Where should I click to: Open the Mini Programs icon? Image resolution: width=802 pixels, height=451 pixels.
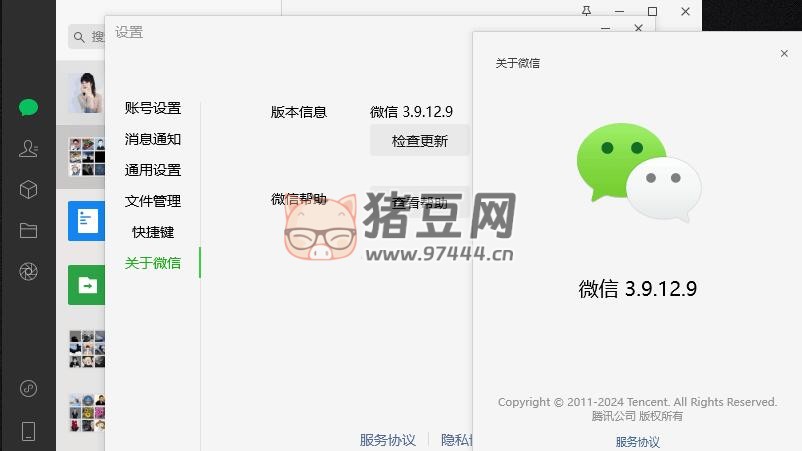coord(28,389)
